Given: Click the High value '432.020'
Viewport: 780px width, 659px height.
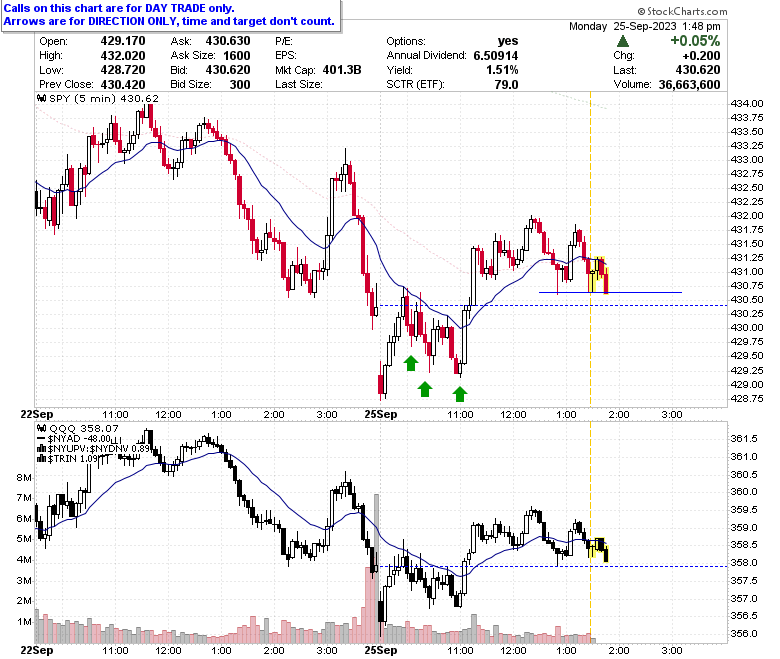Looking at the screenshot, I should (123, 56).
